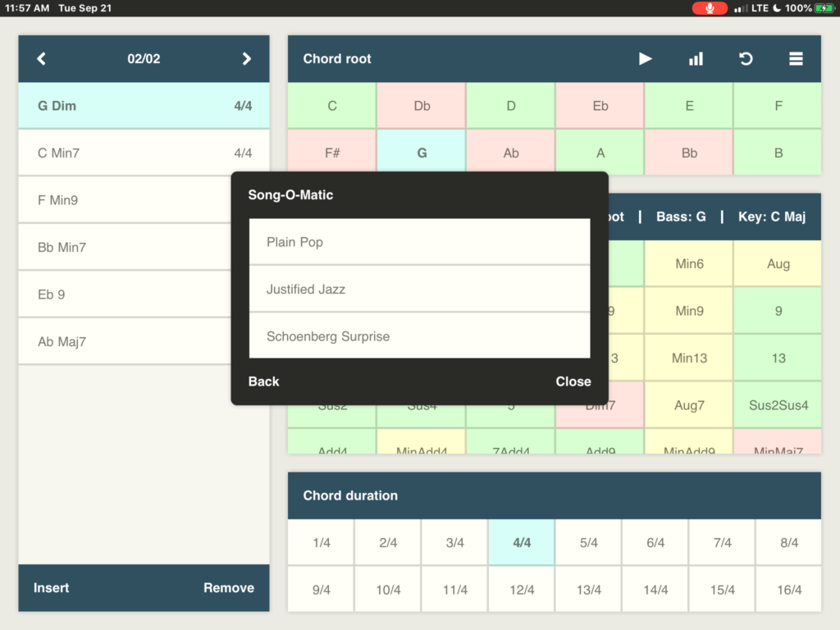Image resolution: width=840 pixels, height=630 pixels.
Task: Set chord duration to 8/4
Action: pyautogui.click(x=789, y=543)
